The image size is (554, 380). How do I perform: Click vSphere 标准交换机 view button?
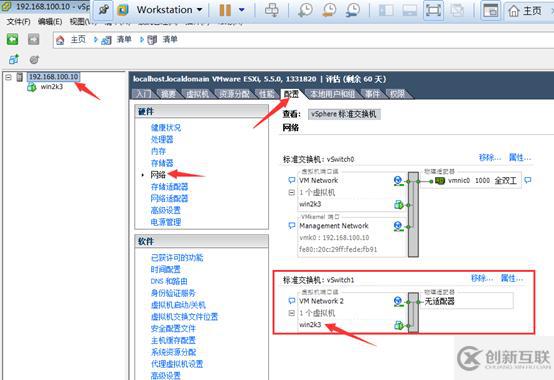coord(344,114)
